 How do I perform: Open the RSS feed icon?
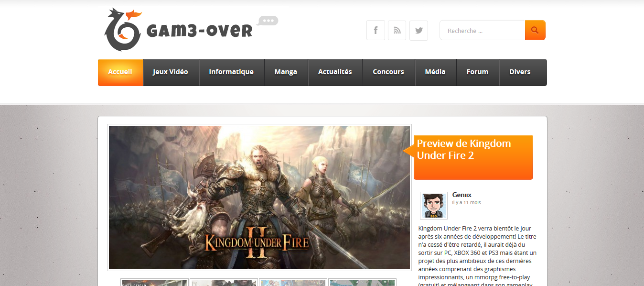[x=397, y=31]
